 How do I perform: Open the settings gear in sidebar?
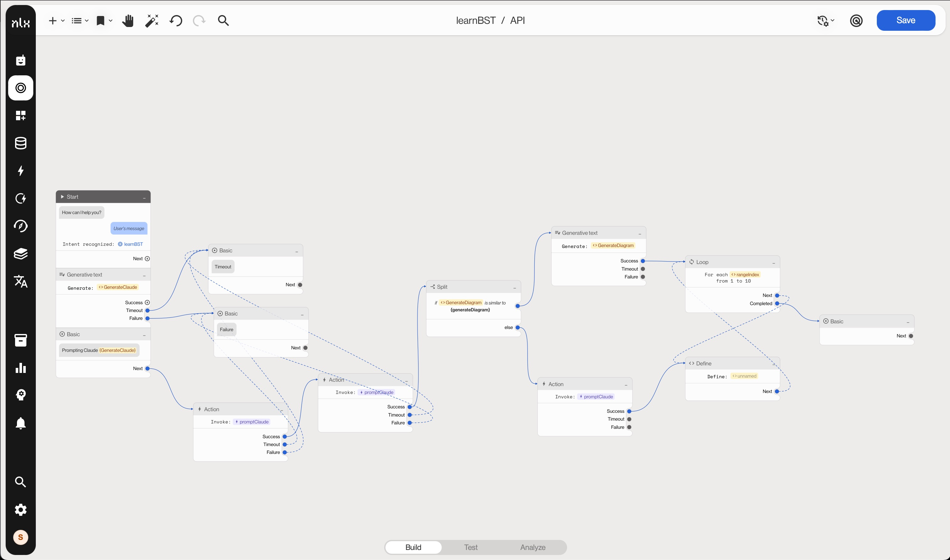pos(20,509)
